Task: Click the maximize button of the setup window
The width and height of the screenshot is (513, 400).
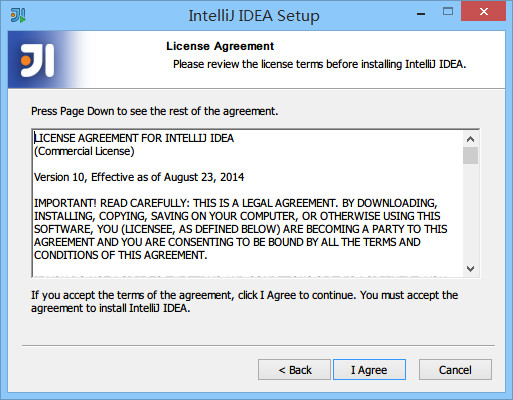Action: pos(448,12)
